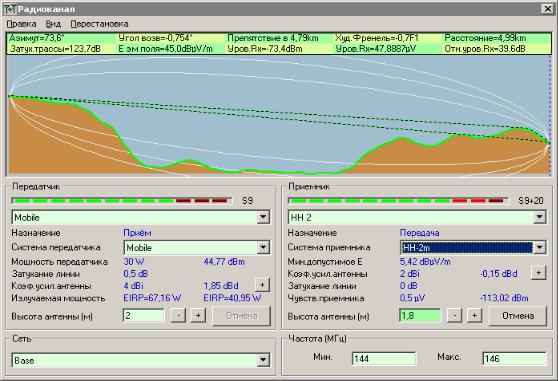Expand the Сеть Base dropdown
This screenshot has height=381, width=558.
(x=263, y=360)
